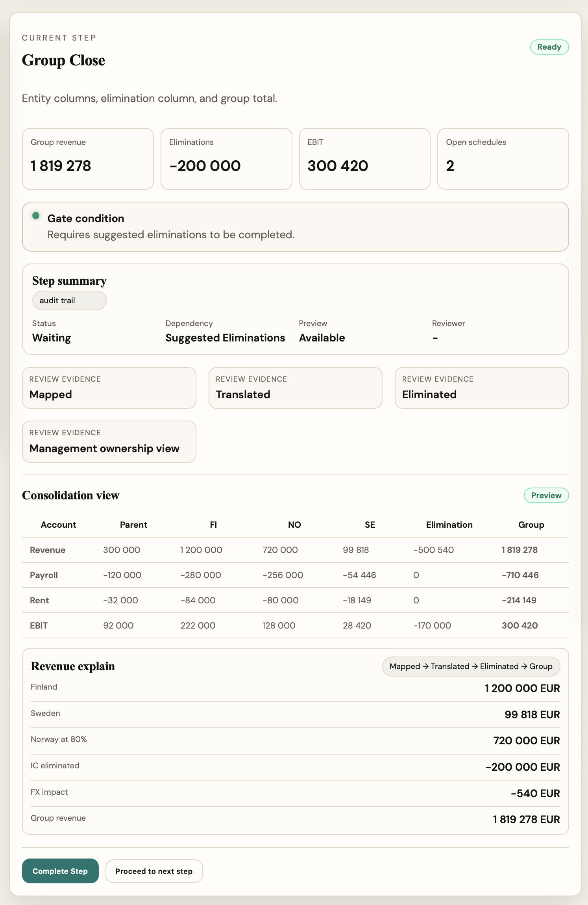The height and width of the screenshot is (905, 588).
Task: Click the Revenue explain heading
Action: [x=73, y=666]
